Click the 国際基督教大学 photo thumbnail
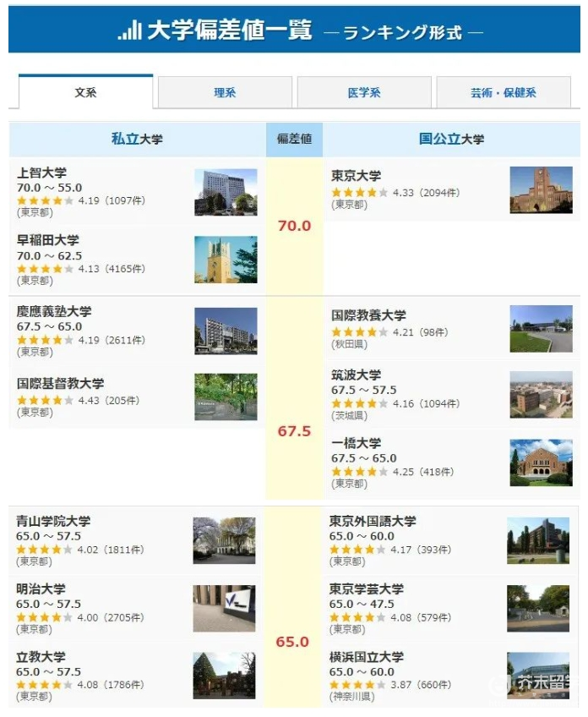Image resolution: width=588 pixels, height=717 pixels. (226, 397)
